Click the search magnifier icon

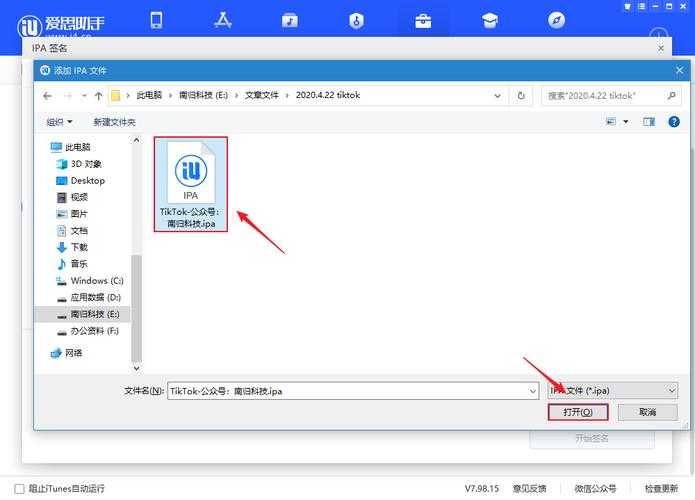(x=671, y=95)
